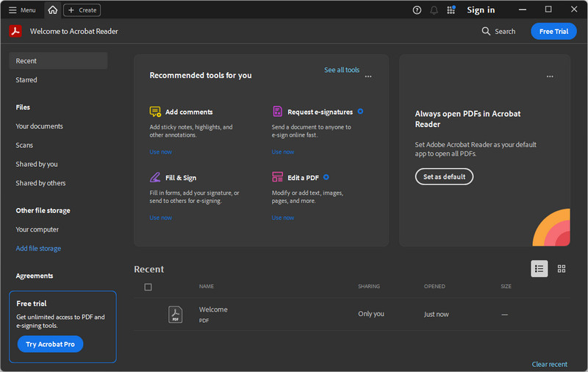
Task: Open Your documents
Action: click(x=40, y=126)
